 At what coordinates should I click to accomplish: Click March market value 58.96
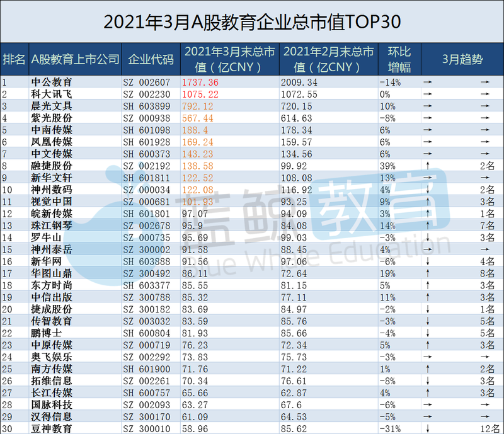(x=195, y=429)
